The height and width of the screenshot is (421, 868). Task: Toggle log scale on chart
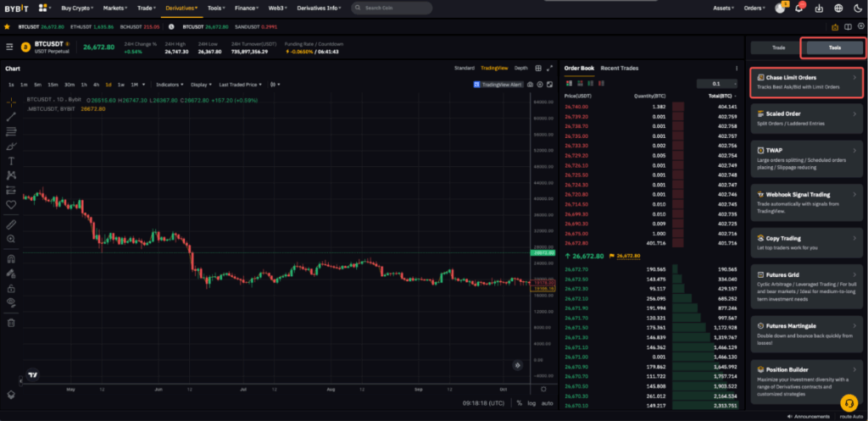pyautogui.click(x=531, y=403)
